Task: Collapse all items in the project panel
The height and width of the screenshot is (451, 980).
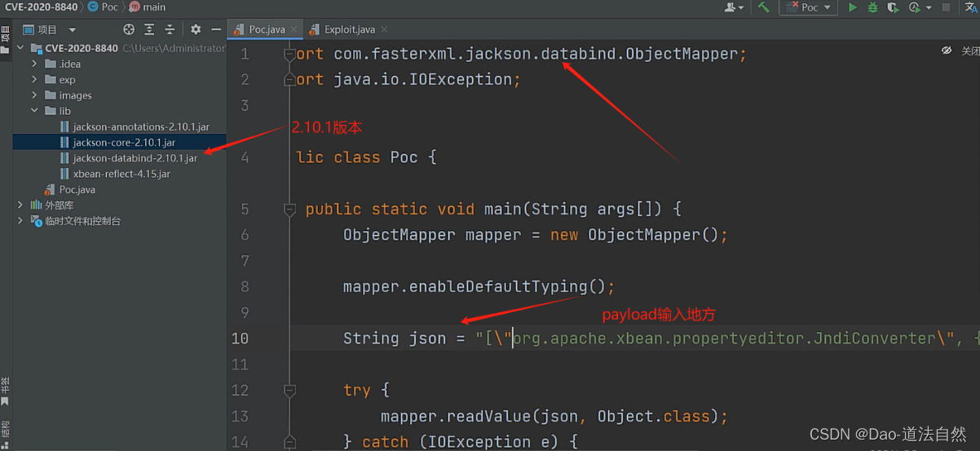Action: point(170,29)
